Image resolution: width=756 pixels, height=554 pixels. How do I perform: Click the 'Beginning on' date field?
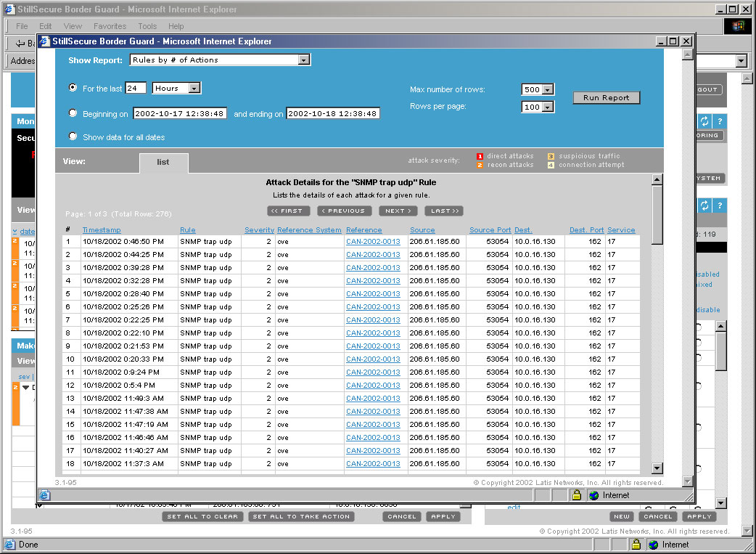pyautogui.click(x=180, y=113)
